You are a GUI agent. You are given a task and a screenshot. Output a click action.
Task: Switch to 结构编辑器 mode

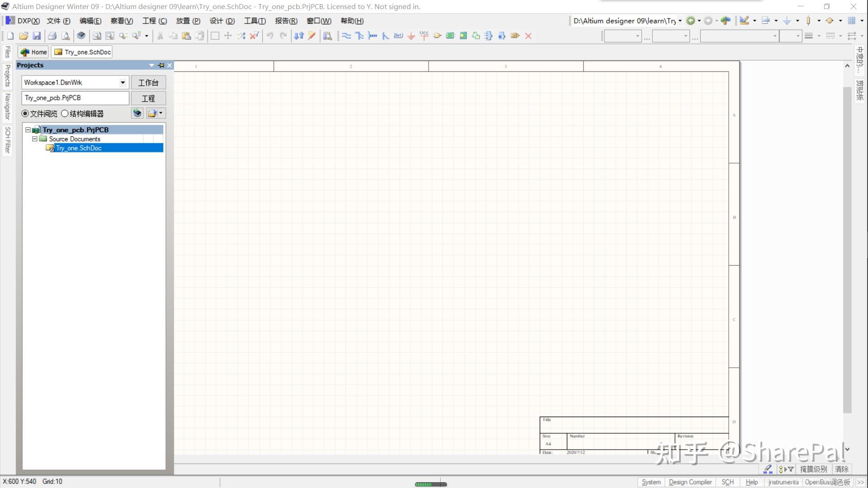tap(64, 113)
